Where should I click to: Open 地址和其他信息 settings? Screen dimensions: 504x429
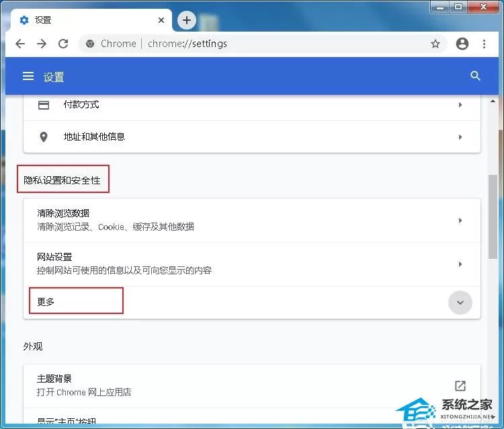(252, 137)
